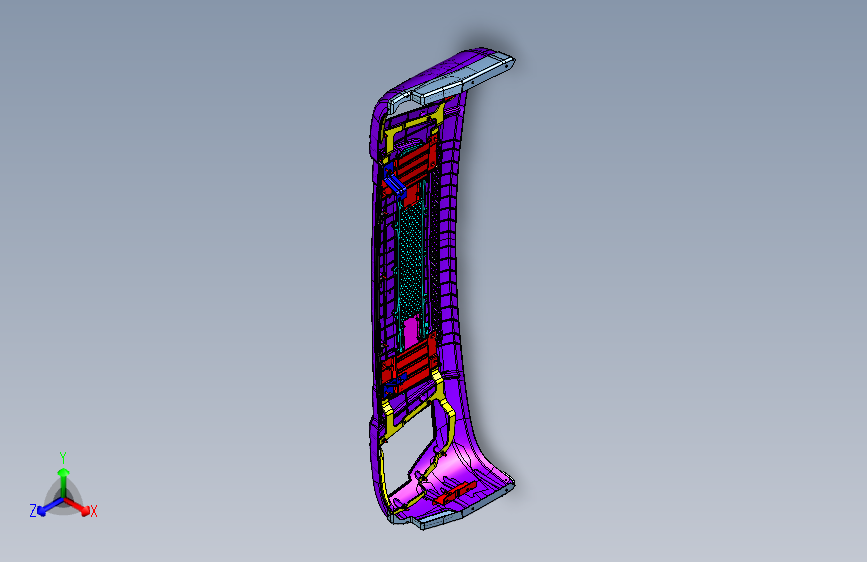Select the blue clip on the upper red bracket
Viewport: 867px width, 562px height.
tap(395, 185)
